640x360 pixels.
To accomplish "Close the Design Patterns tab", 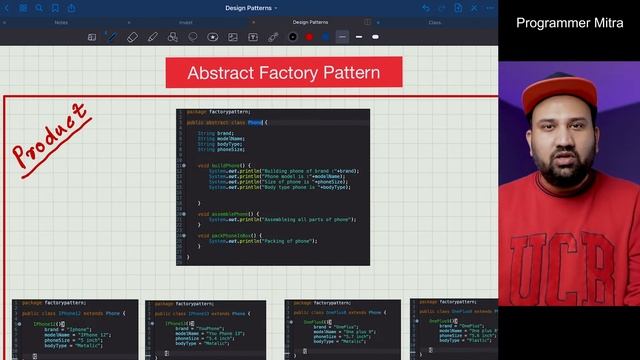I will (253, 22).
